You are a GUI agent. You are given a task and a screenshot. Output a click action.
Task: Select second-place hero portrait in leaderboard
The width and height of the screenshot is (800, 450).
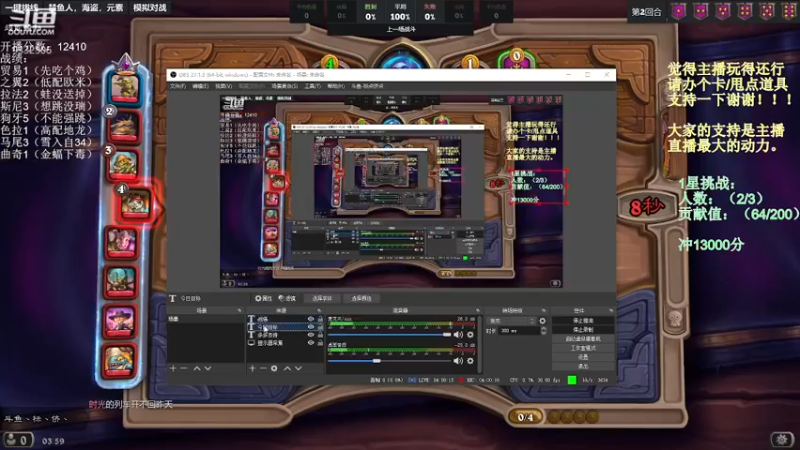pos(123,127)
